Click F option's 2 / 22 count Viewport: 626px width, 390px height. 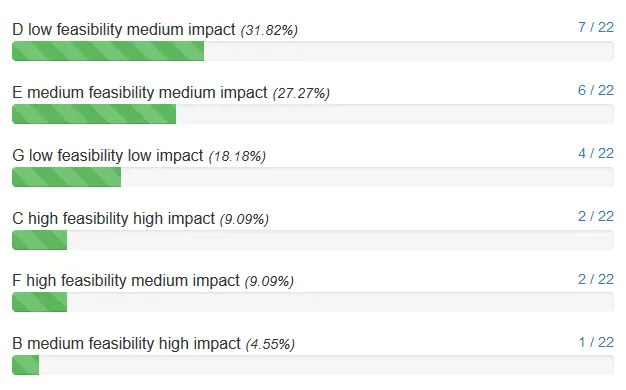pyautogui.click(x=596, y=279)
